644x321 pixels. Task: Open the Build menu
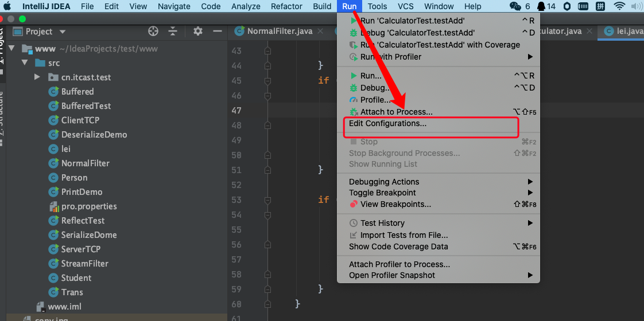coord(322,6)
